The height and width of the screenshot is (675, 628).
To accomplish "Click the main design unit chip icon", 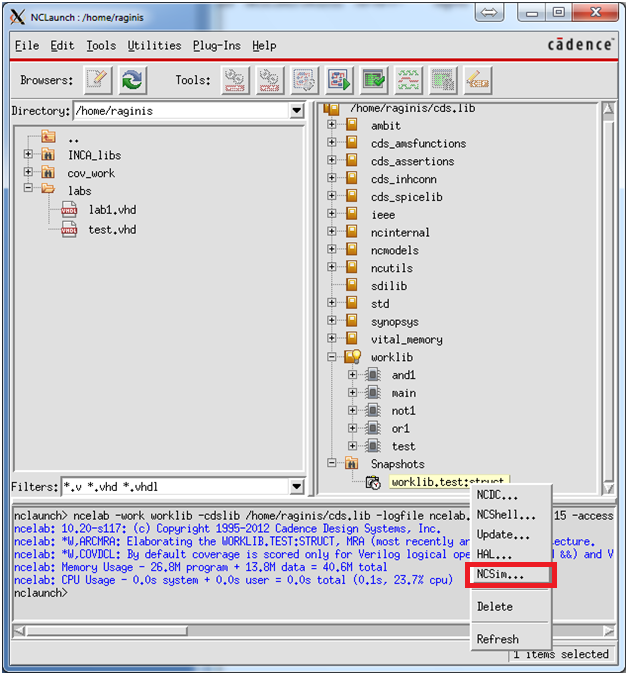I will (372, 393).
